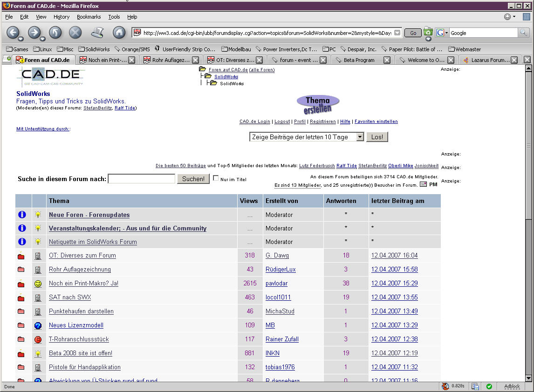Click the 'Foren auf CAD.de' breadcrumb link
Screen dimensions: 534x392
228,70
